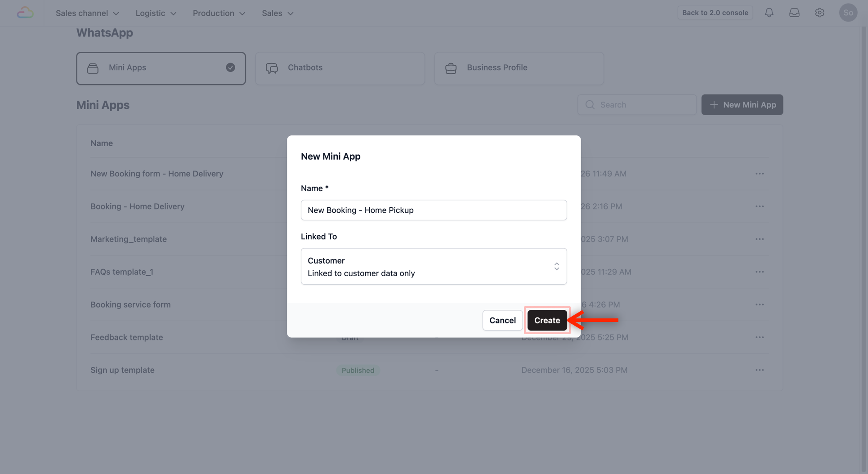Expand the Sales menu
The width and height of the screenshot is (868, 474).
(277, 13)
